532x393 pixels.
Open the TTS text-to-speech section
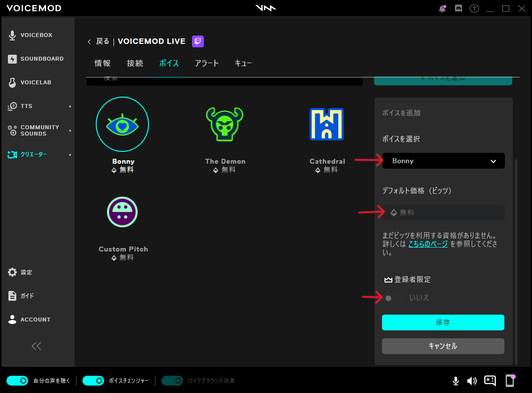(20, 106)
